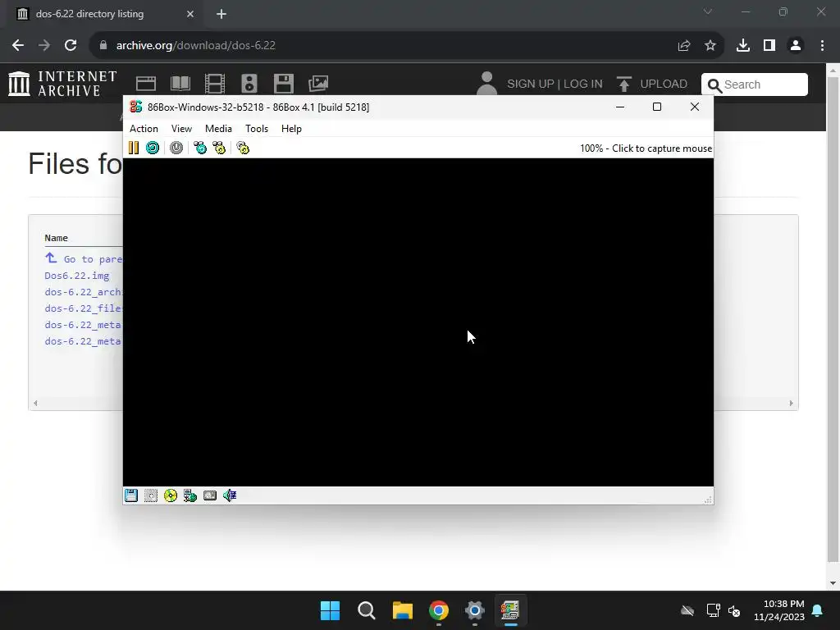840x630 pixels.
Task: Click the hard disk status bar icon
Action: (210, 495)
